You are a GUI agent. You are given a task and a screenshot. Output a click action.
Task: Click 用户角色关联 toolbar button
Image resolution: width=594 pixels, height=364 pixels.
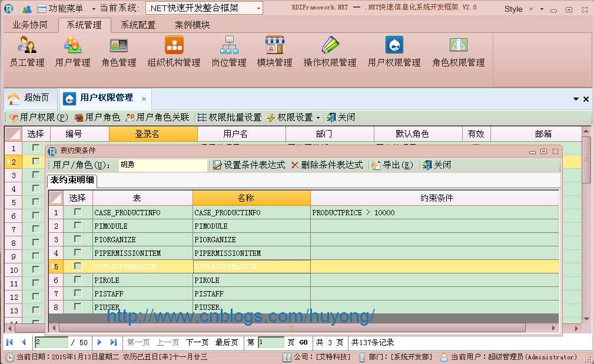coord(157,118)
